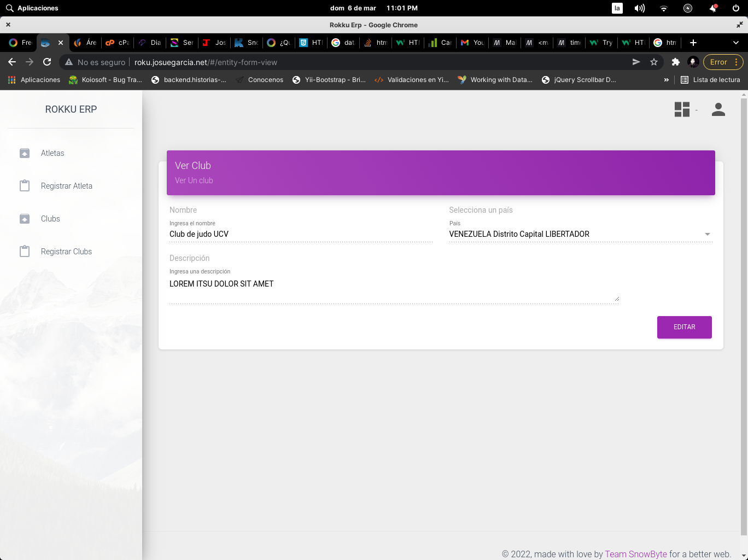Reload the page in Chrome
The width and height of the screenshot is (748, 560).
coord(47,62)
